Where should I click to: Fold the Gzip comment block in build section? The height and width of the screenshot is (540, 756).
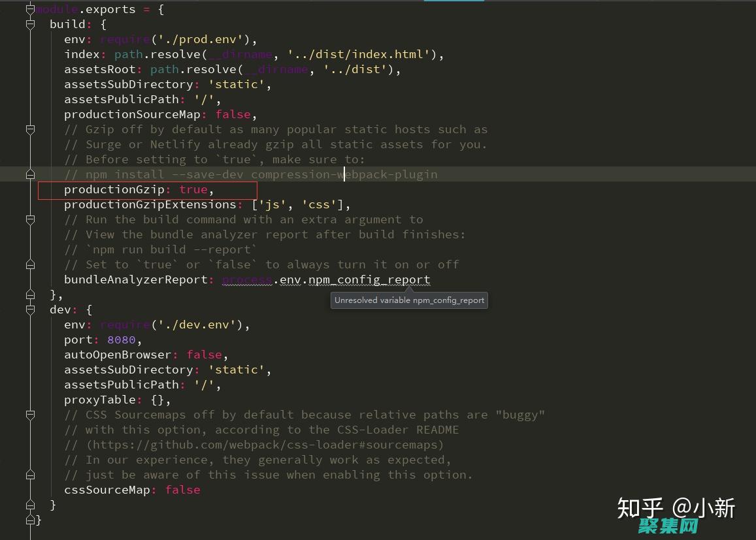[29, 129]
